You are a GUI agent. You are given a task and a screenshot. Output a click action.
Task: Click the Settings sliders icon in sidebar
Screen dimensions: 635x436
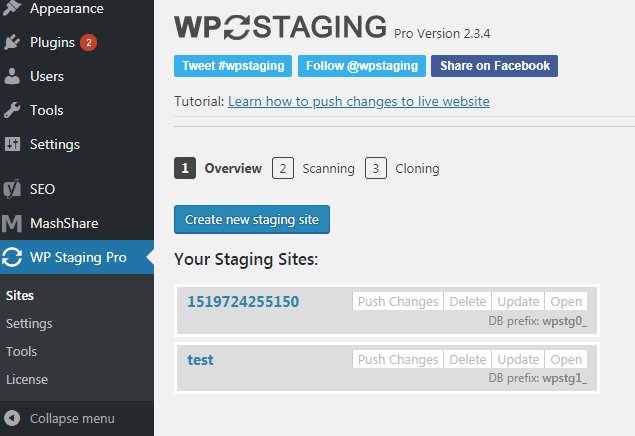coord(12,144)
